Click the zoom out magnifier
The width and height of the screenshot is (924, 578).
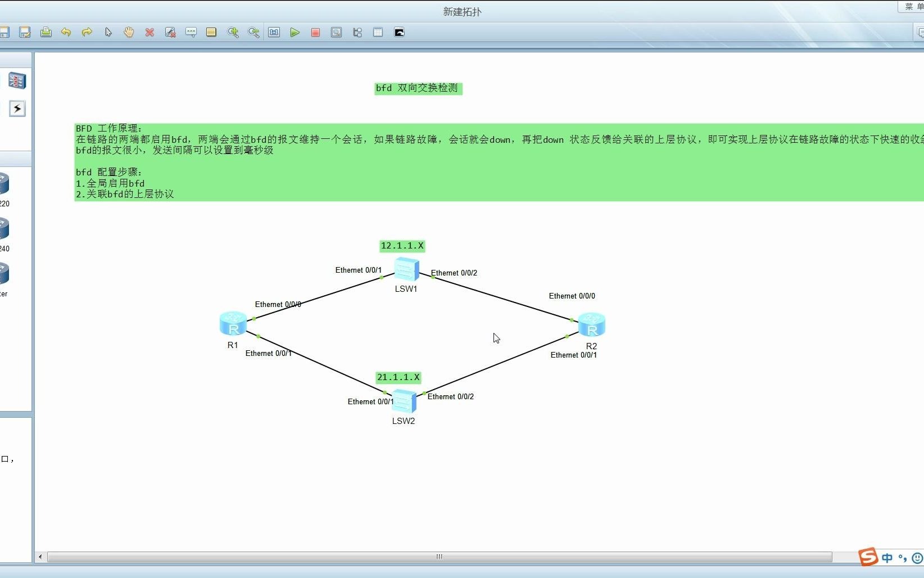253,32
